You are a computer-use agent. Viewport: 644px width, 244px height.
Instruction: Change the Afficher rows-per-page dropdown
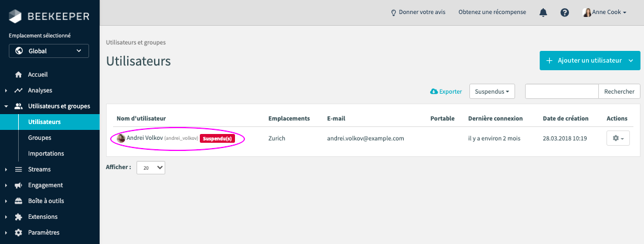pyautogui.click(x=151, y=167)
